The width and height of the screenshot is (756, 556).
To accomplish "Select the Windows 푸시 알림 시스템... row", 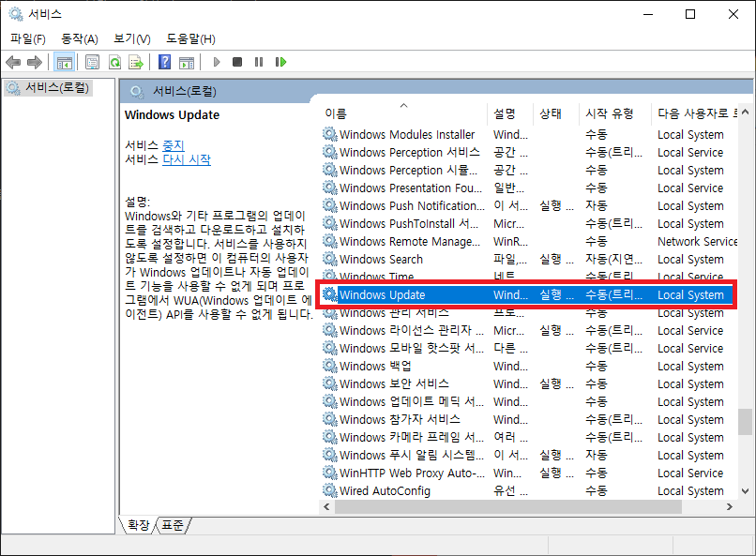I will pos(528,455).
